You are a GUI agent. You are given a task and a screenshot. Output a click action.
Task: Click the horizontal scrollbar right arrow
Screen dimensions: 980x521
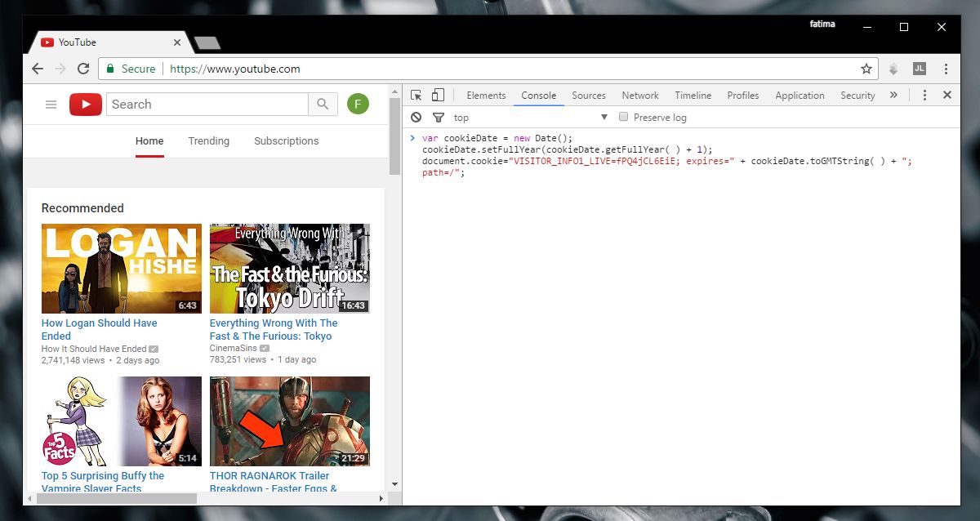380,498
